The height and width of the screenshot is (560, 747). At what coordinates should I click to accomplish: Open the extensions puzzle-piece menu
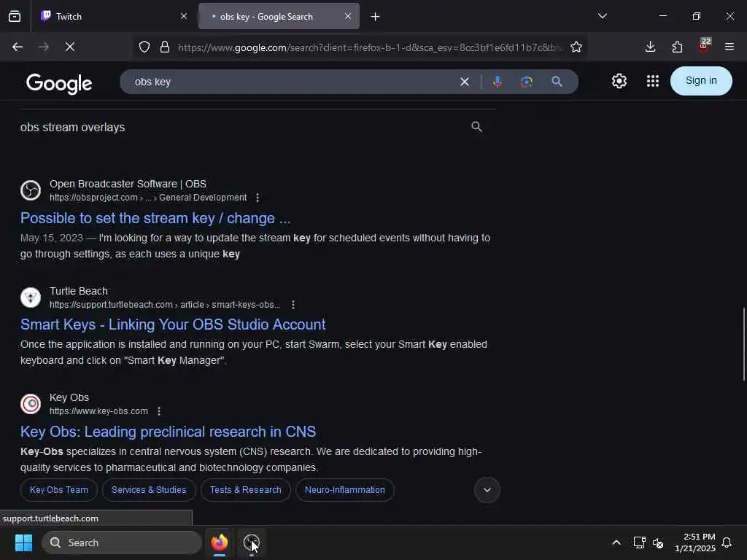(677, 47)
